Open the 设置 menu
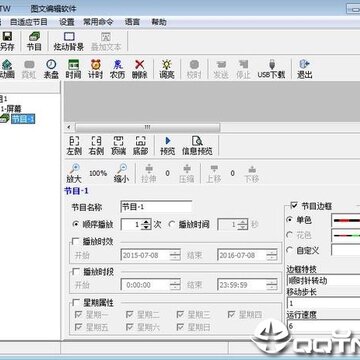 point(66,22)
